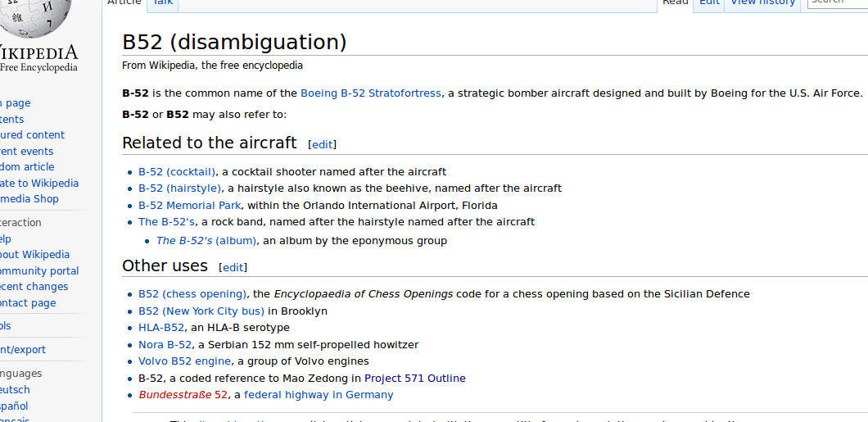Follow the B52 (New York City bus) link

click(x=201, y=311)
